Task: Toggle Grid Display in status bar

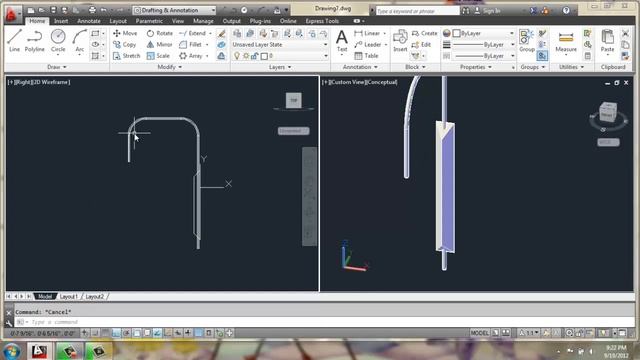Action: 105,333
